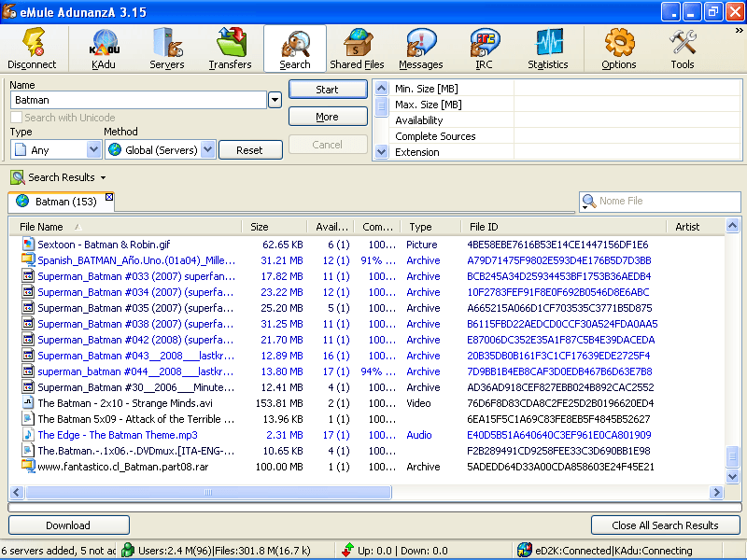Open the Name history dropdown arrow
This screenshot has height=560, width=747.
pyautogui.click(x=275, y=100)
